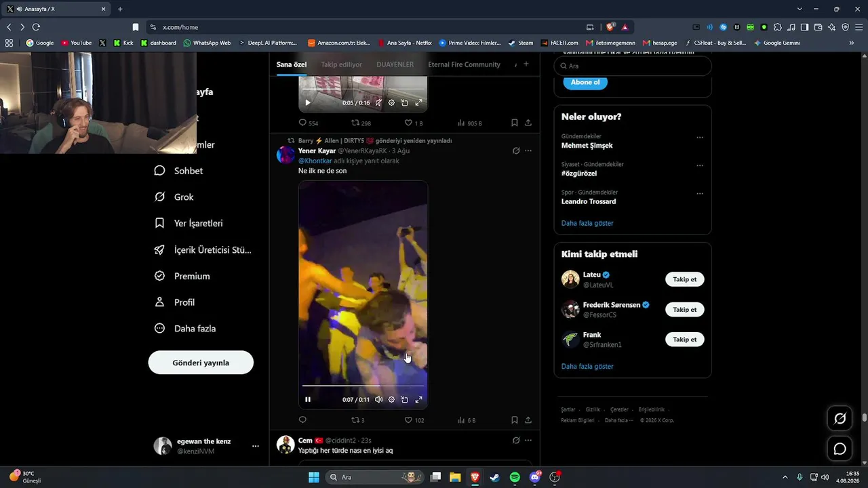868x488 pixels.
Task: Show more trends under Neler oluyor
Action: (587, 223)
